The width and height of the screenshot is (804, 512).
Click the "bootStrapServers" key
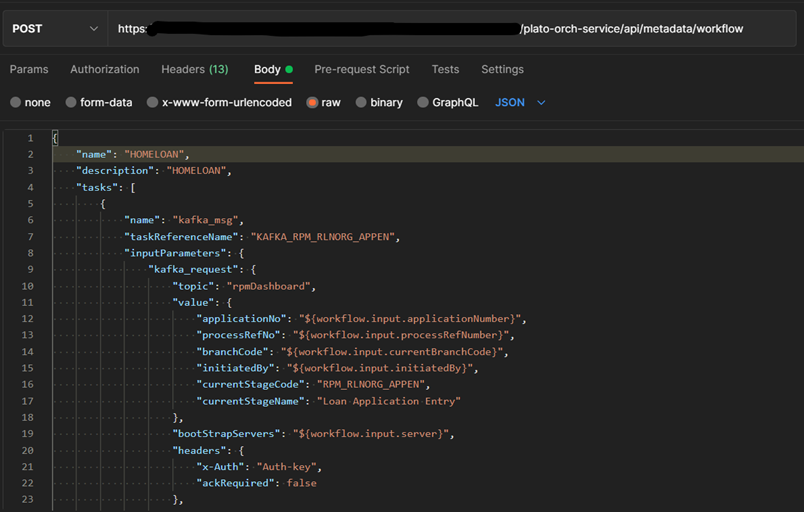click(x=227, y=434)
